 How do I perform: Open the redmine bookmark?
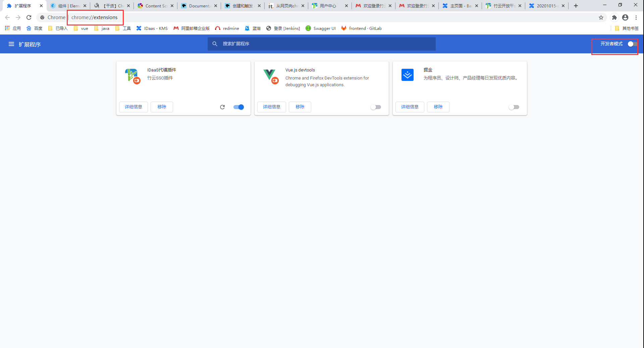[x=227, y=29]
